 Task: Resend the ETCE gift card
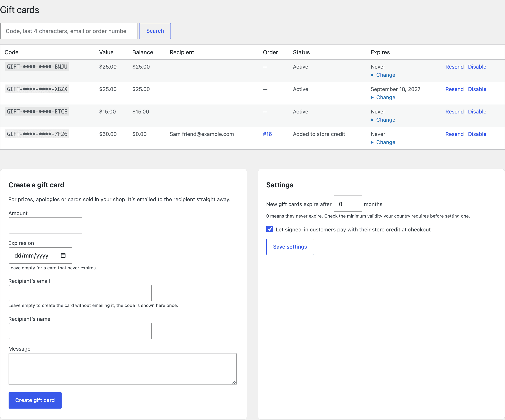(x=454, y=111)
